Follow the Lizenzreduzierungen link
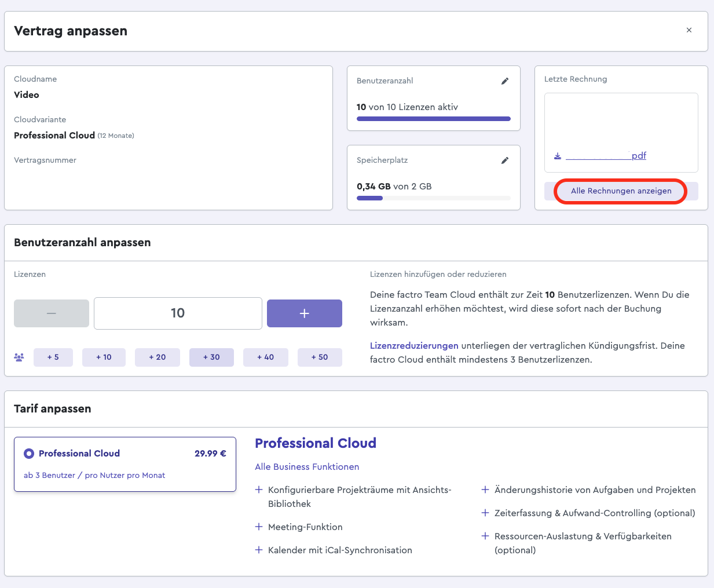The height and width of the screenshot is (588, 714). [x=414, y=346]
